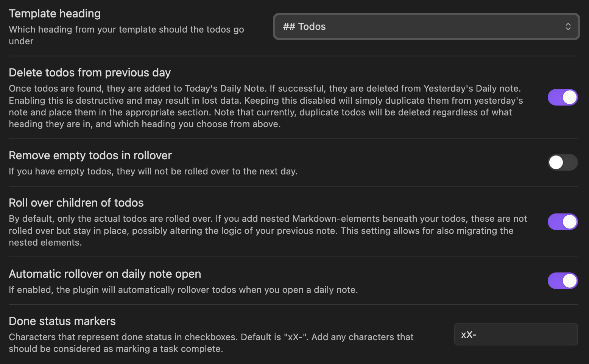Click the "Delete todos from previous day" title
589x364 pixels.
tap(90, 73)
